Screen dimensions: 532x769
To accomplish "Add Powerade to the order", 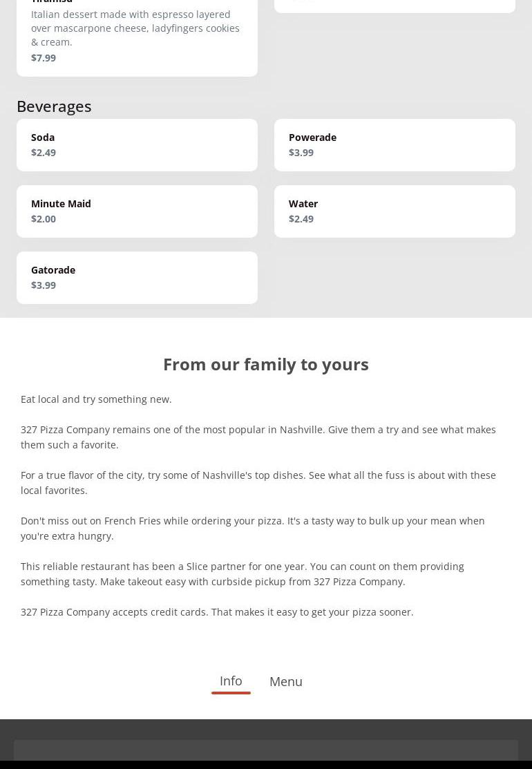I will pyautogui.click(x=395, y=145).
